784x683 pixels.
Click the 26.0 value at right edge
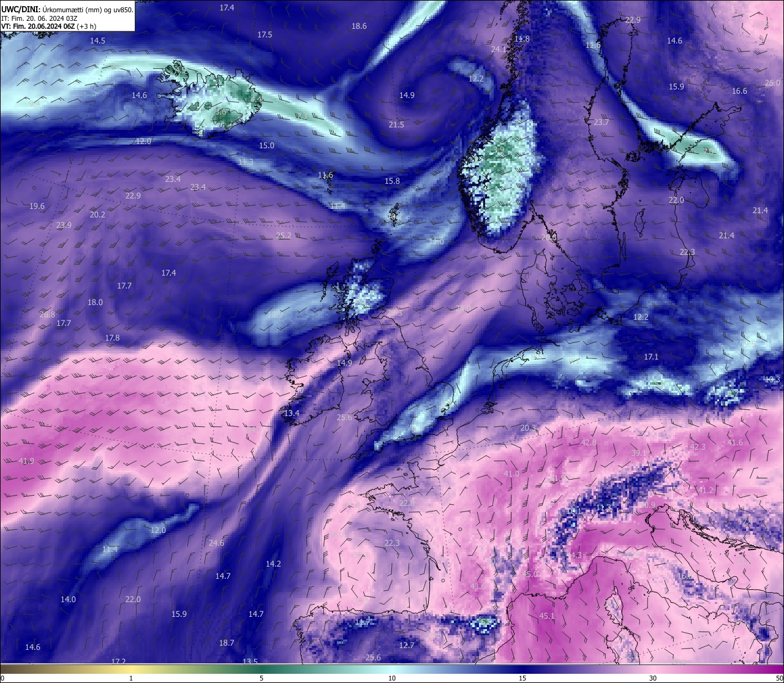[772, 83]
